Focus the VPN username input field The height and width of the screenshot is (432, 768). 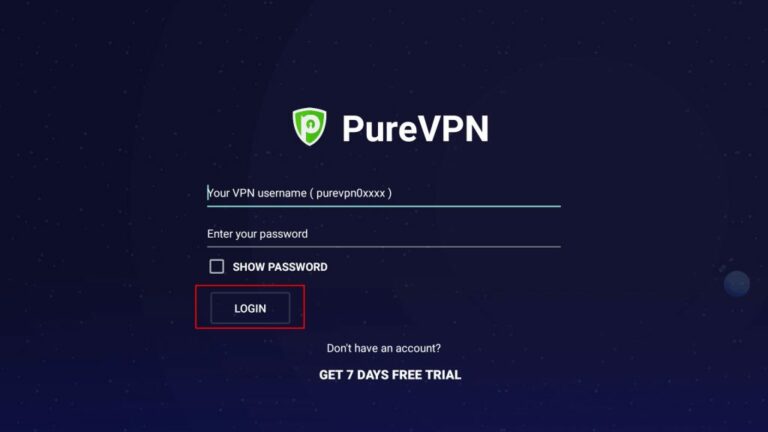click(x=384, y=193)
